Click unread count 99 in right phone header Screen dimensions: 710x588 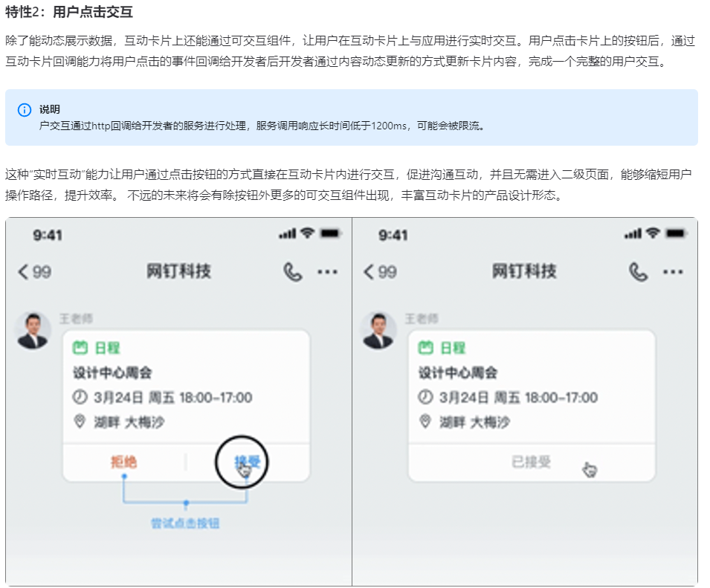pos(387,271)
